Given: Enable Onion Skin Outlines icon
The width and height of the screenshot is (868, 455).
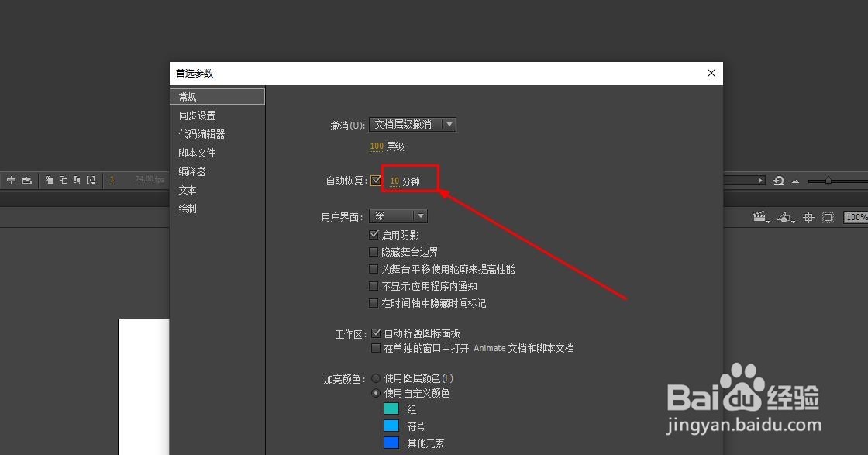Looking at the screenshot, I should pos(63,181).
